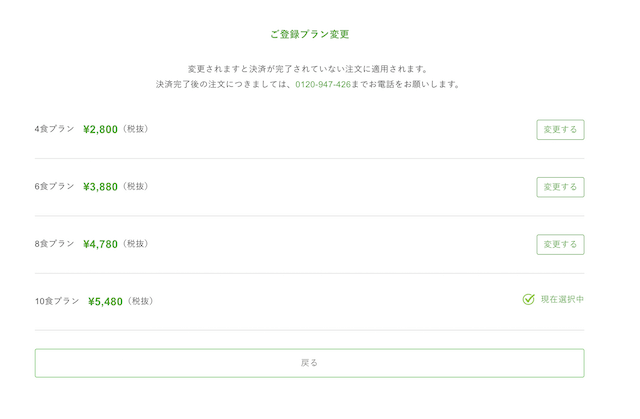Click the ¥2,800 price
The height and width of the screenshot is (419, 640).
click(x=100, y=129)
